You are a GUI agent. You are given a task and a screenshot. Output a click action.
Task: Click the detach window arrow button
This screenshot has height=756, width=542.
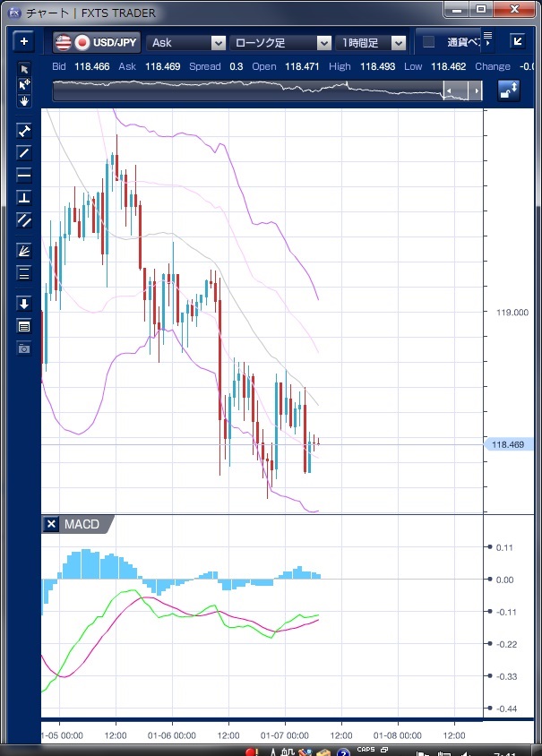[x=517, y=41]
